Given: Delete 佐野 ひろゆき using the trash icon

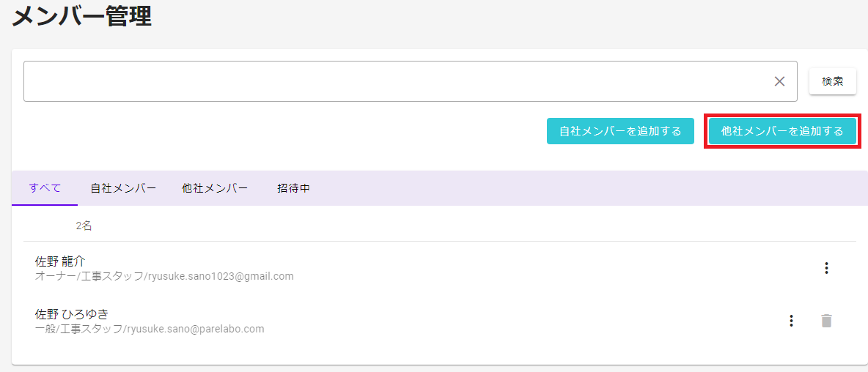Looking at the screenshot, I should coord(826,321).
